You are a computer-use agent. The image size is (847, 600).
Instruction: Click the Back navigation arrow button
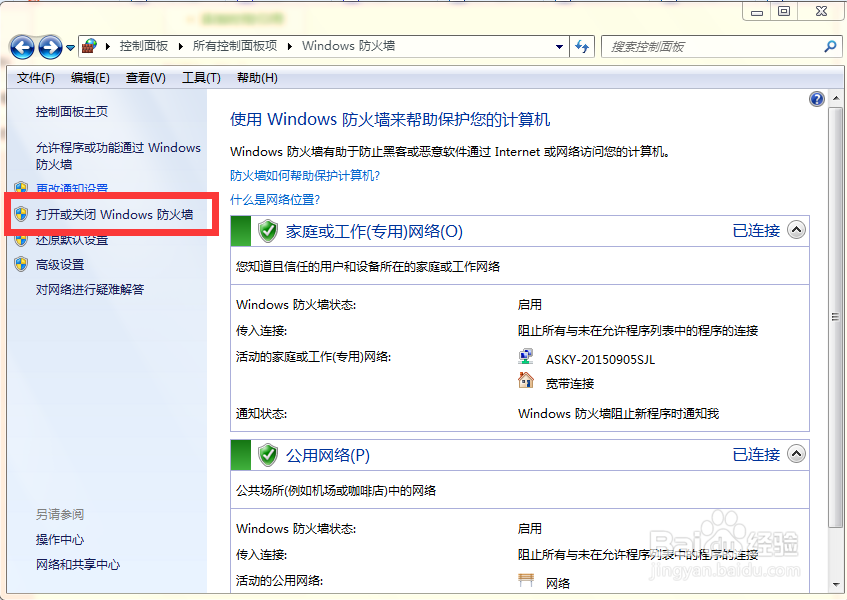[x=22, y=48]
